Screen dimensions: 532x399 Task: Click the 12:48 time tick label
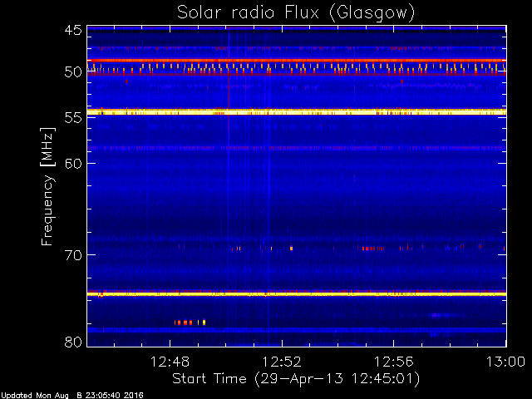click(x=170, y=362)
